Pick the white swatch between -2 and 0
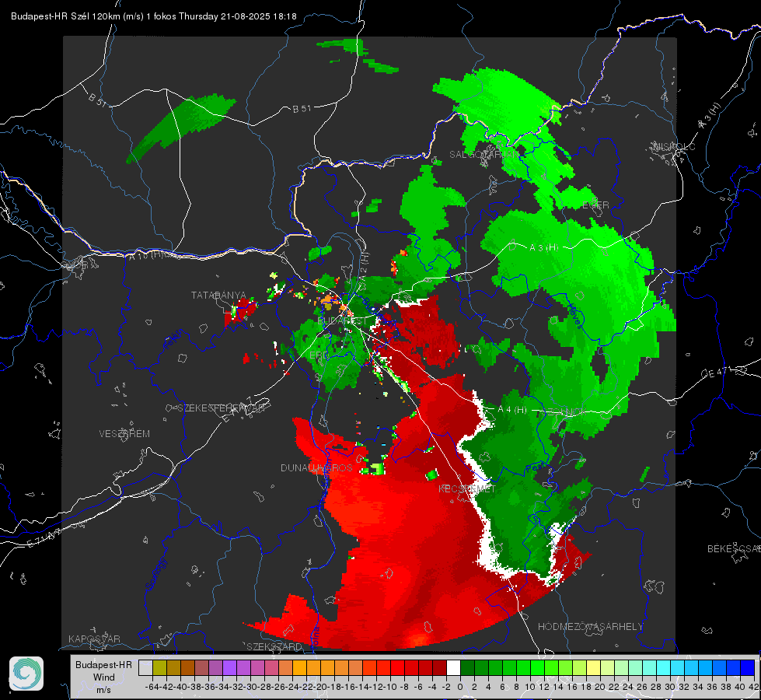761x700 pixels. point(453,667)
